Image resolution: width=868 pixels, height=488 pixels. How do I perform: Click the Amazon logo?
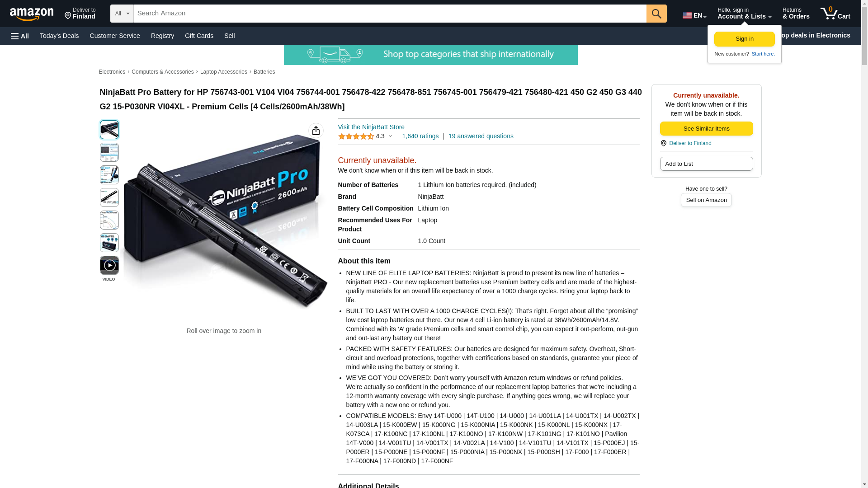pos(32,14)
